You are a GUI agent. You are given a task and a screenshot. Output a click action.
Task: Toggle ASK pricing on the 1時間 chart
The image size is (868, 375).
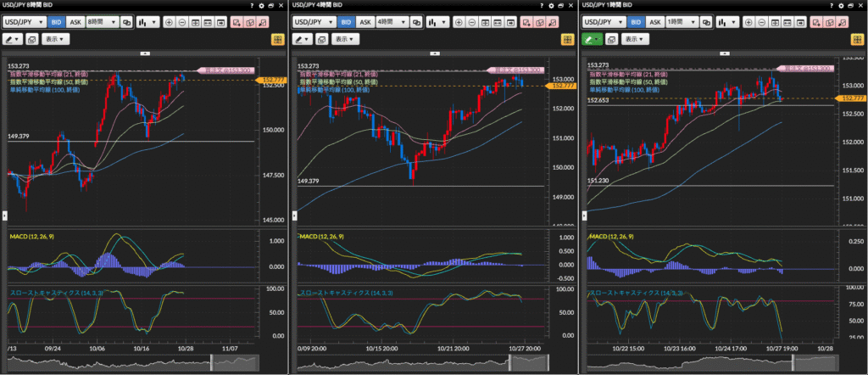tap(655, 22)
